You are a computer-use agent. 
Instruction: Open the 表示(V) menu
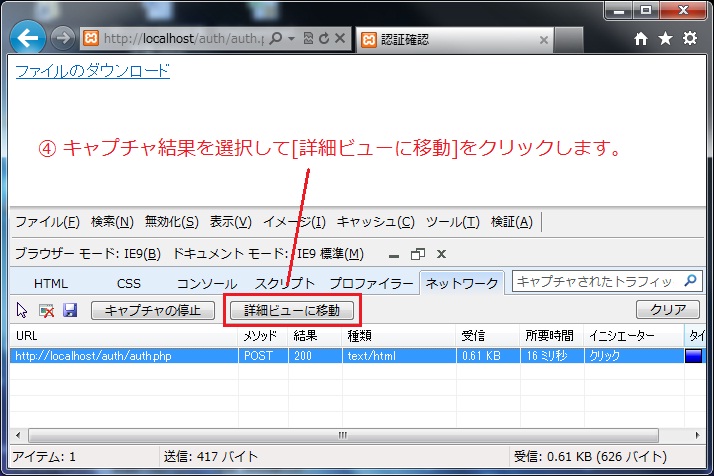pyautogui.click(x=230, y=222)
